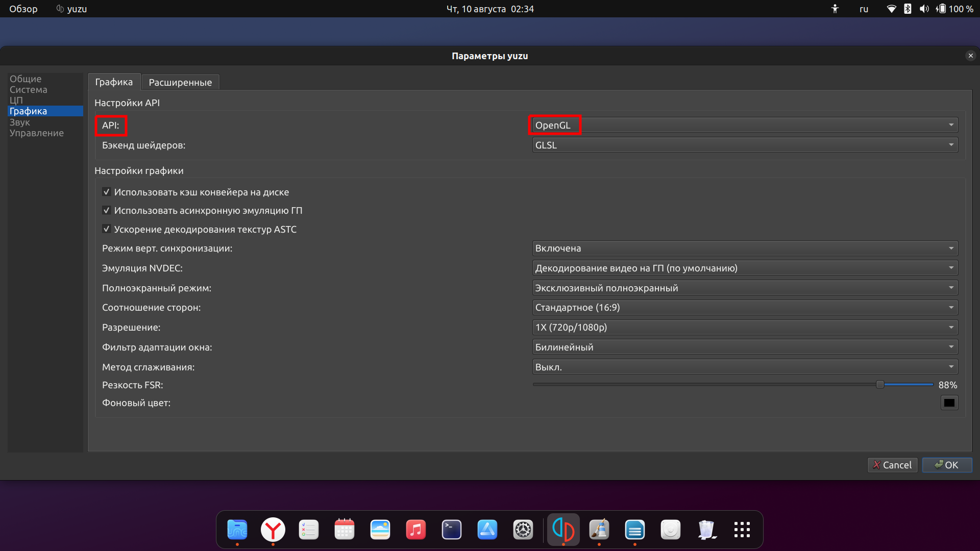This screenshot has height=551, width=980.
Task: Open the Trash in the dock
Action: point(706,530)
